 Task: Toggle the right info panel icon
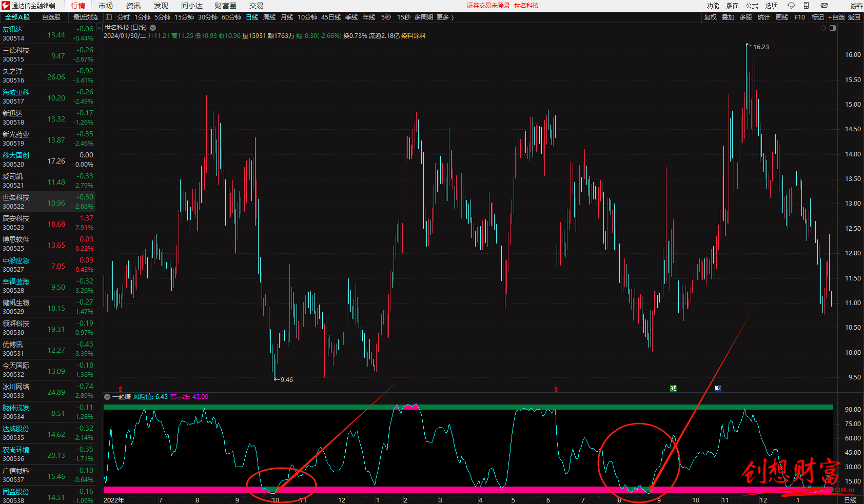tap(833, 28)
